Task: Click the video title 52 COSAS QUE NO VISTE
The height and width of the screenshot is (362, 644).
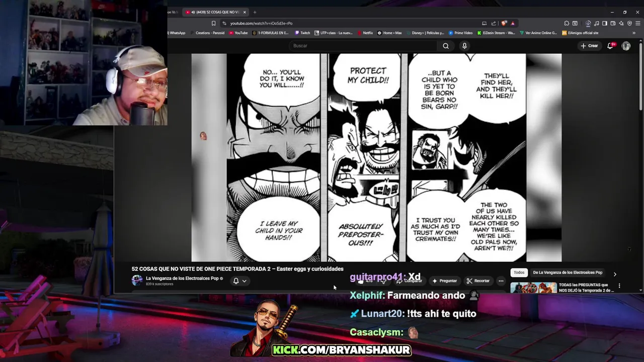Action: tap(237, 269)
